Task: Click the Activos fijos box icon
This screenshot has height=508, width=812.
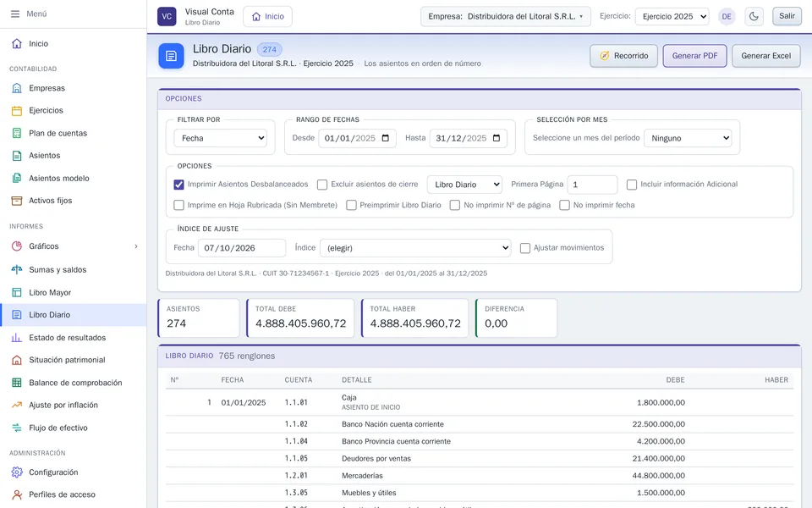Action: (17, 201)
